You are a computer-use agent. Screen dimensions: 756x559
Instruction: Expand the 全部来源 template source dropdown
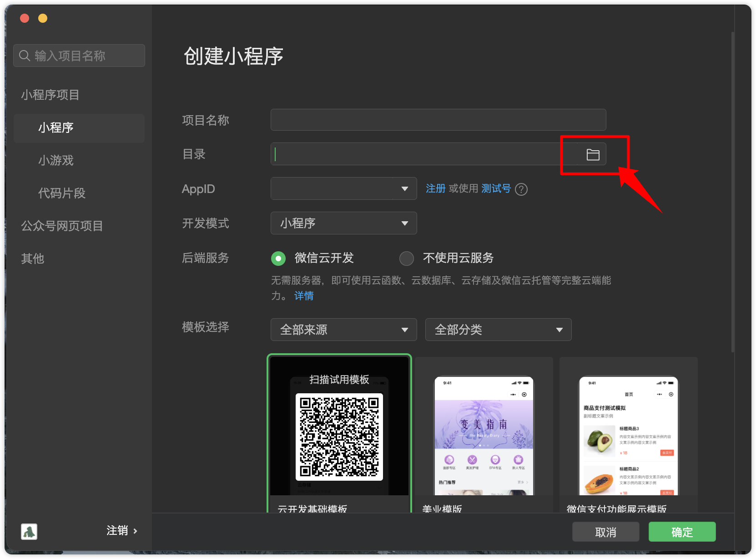pyautogui.click(x=344, y=330)
